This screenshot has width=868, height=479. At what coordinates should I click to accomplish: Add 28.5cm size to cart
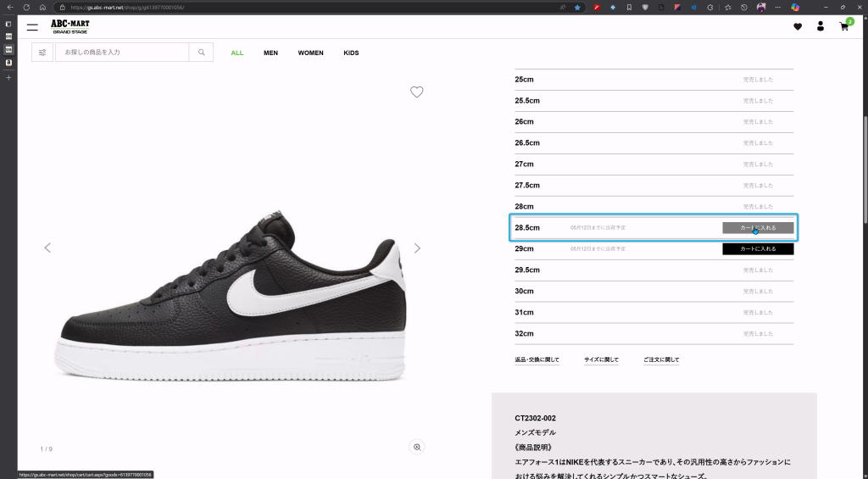(758, 227)
